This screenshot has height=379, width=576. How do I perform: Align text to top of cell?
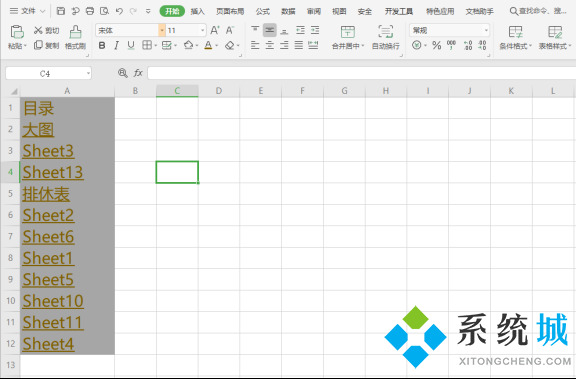click(255, 30)
